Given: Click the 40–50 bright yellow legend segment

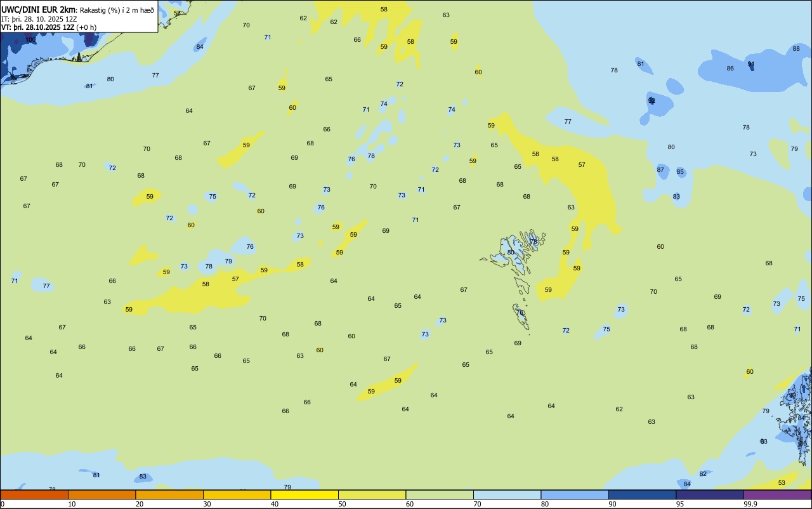Looking at the screenshot, I should 304,494.
